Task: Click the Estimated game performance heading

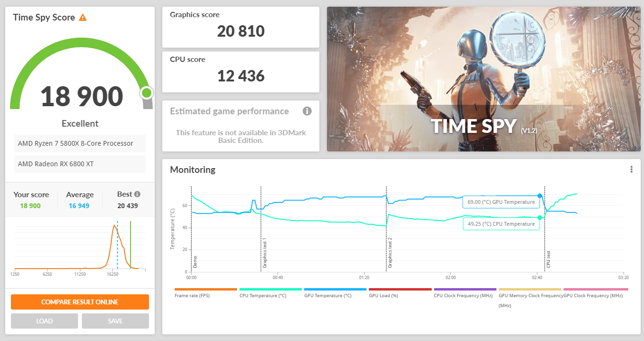Action: [x=229, y=111]
